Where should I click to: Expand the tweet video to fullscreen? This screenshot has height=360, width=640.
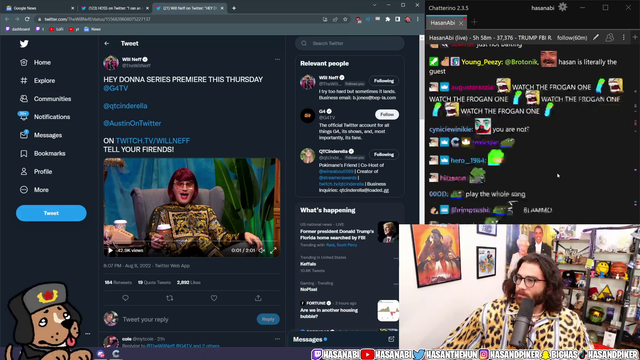273,250
